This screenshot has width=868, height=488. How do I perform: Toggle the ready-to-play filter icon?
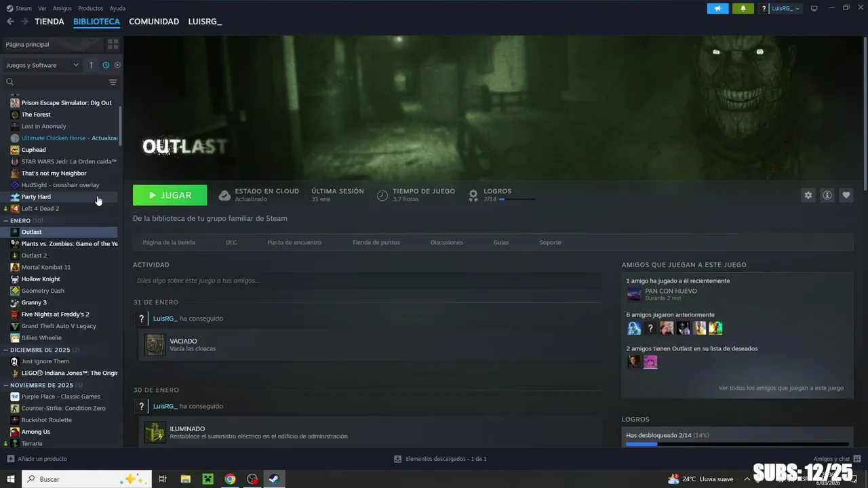[x=117, y=65]
